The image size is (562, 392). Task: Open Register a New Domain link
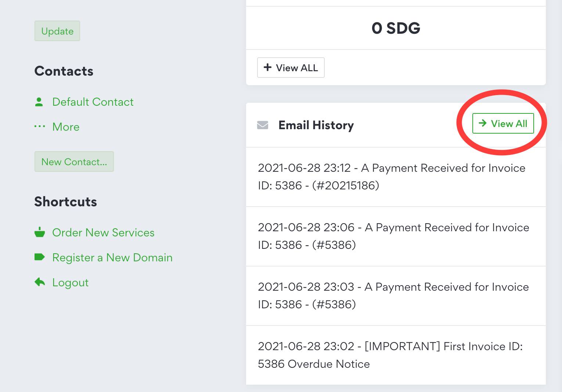pyautogui.click(x=112, y=257)
